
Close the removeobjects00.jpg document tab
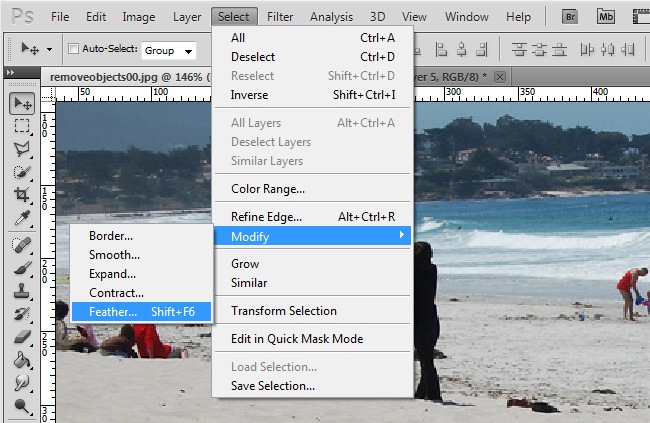(500, 76)
